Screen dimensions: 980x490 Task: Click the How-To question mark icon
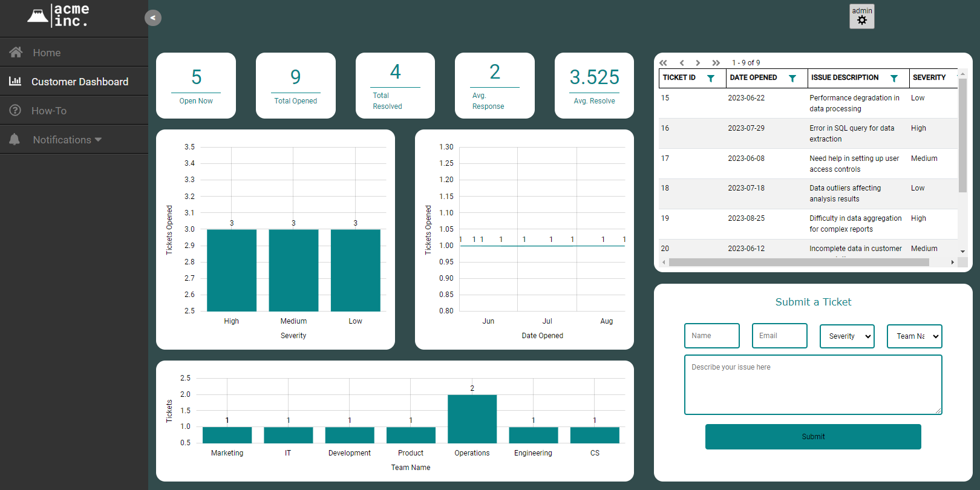15,110
